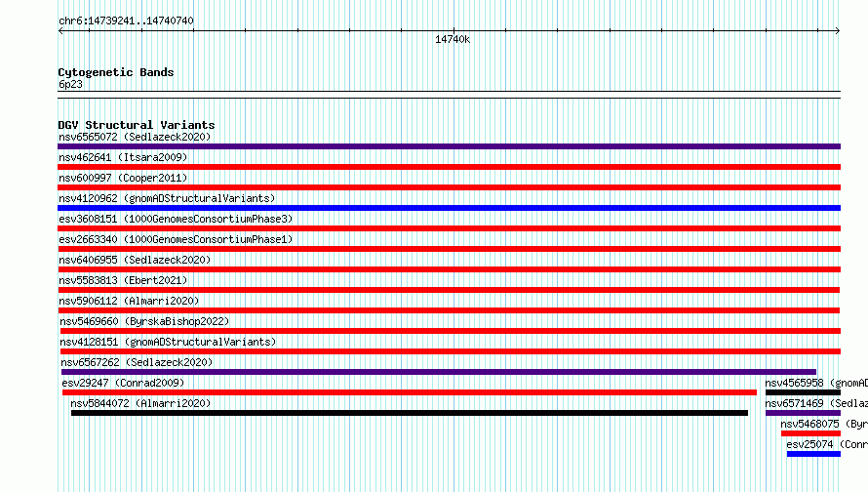Select the blue bar for nsv4120962
This screenshot has width=868, height=492.
(x=449, y=208)
